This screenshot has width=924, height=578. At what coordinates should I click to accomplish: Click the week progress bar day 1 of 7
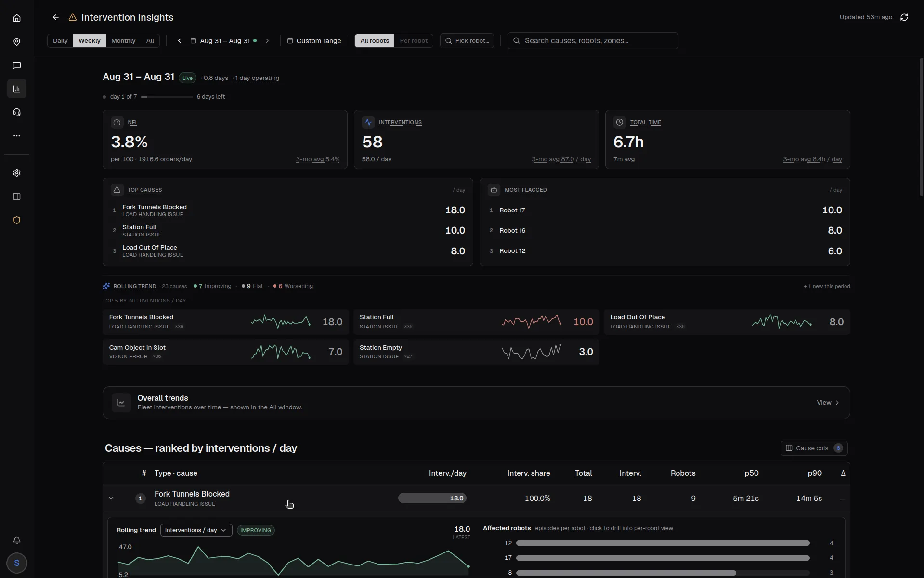click(167, 97)
